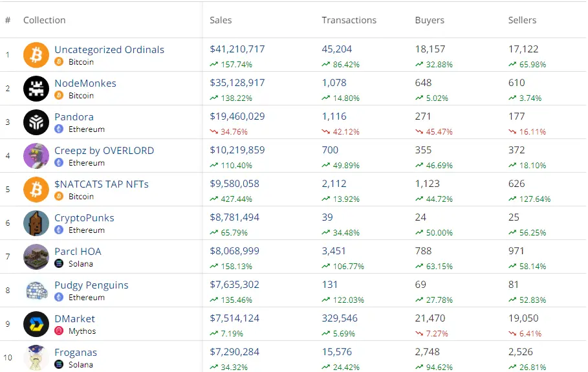Open the Parcl HOA collection link

point(78,251)
